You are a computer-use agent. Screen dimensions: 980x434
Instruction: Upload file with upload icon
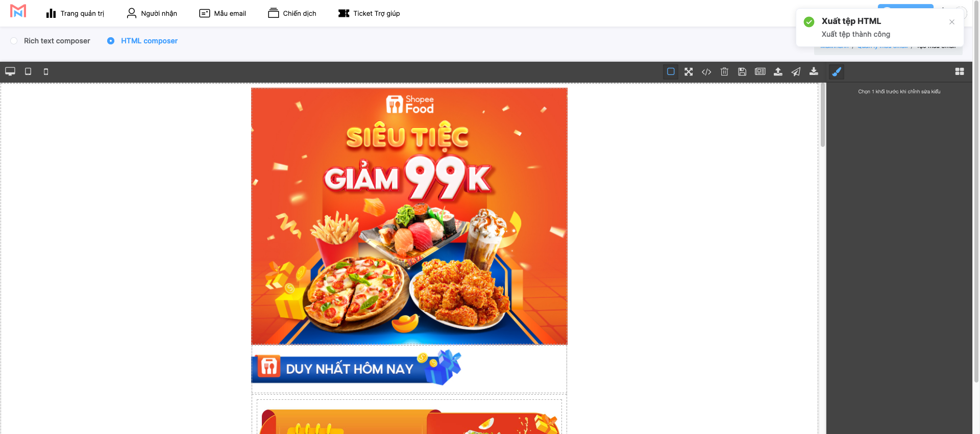click(x=778, y=72)
